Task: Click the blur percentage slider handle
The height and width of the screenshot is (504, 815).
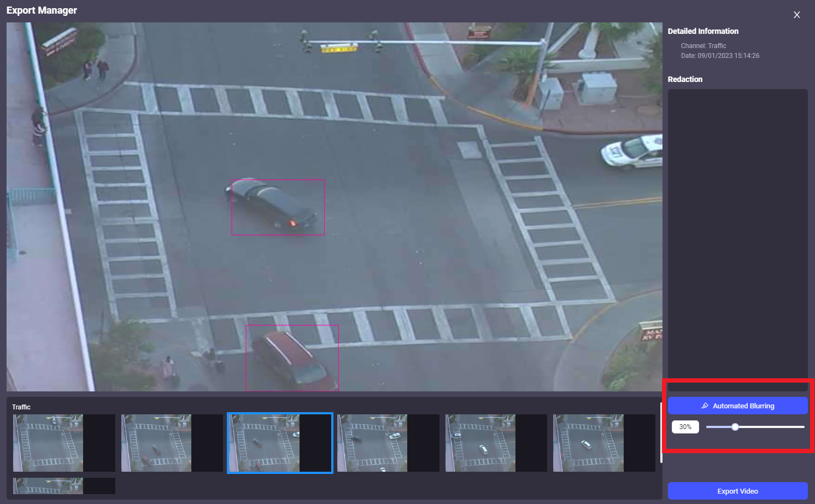Action: point(735,427)
